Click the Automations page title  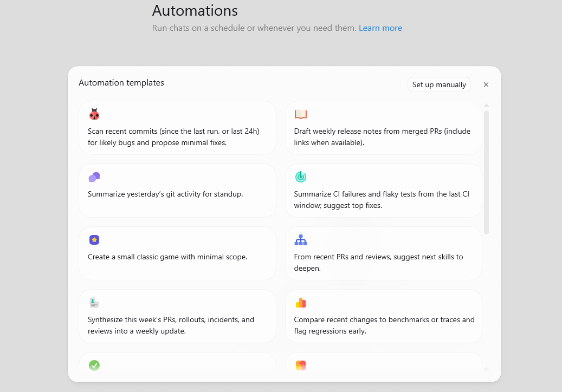[195, 11]
